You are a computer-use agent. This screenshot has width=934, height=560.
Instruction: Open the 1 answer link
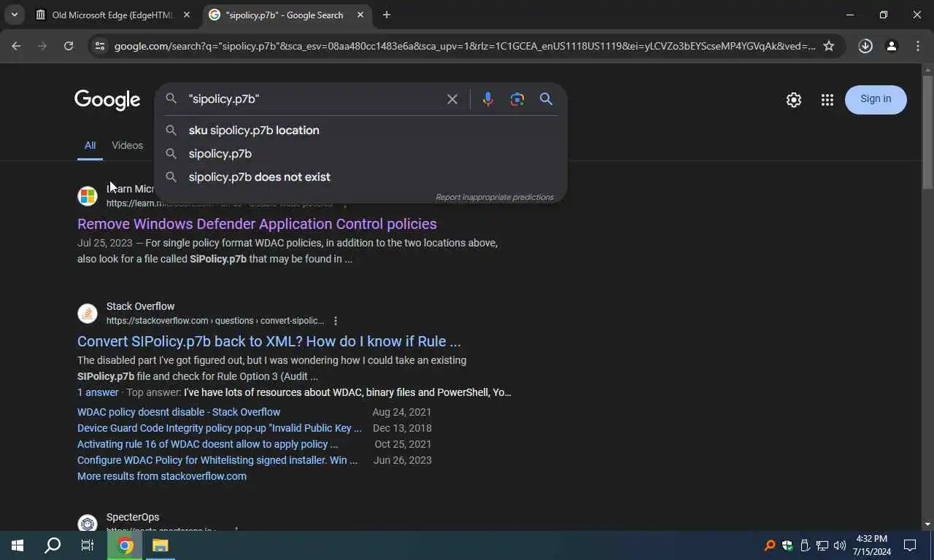(x=98, y=392)
